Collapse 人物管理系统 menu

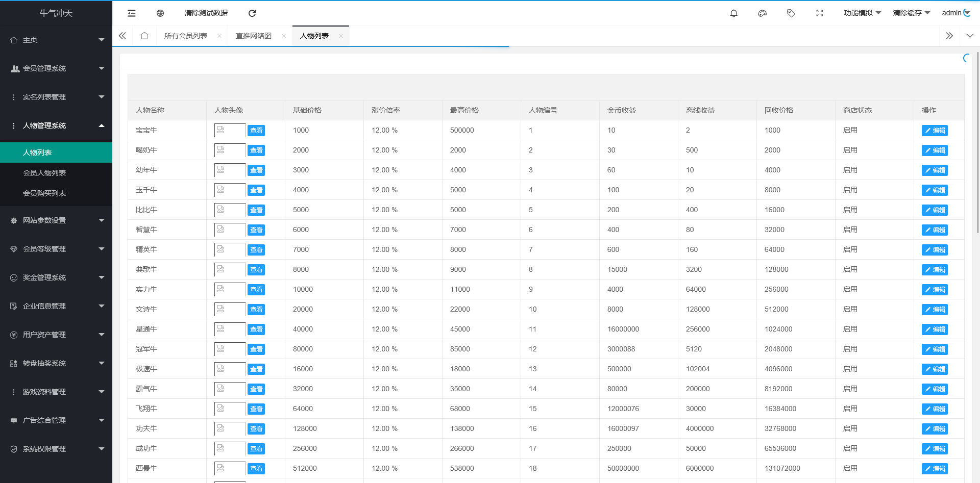coord(56,125)
